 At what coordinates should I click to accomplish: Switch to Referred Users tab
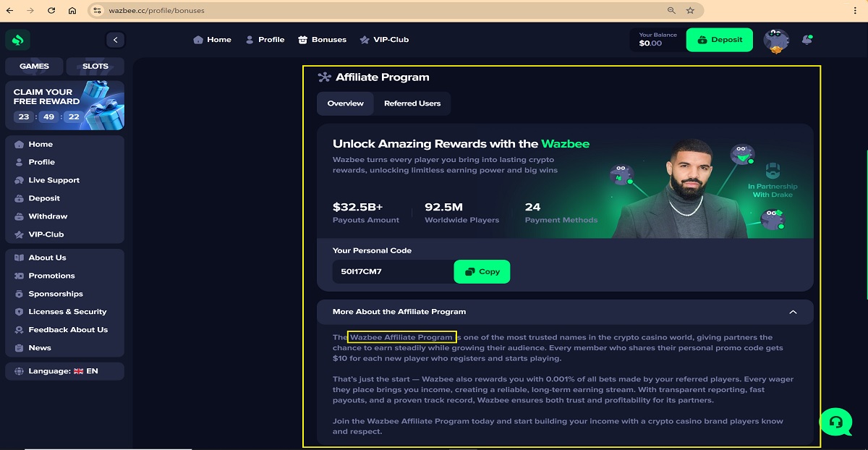pos(412,103)
